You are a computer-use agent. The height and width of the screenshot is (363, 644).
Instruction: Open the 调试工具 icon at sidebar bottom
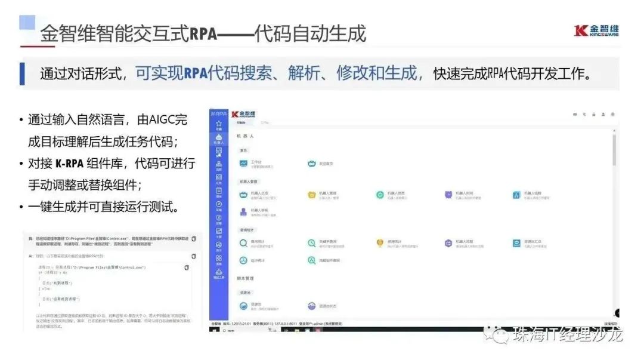218,273
